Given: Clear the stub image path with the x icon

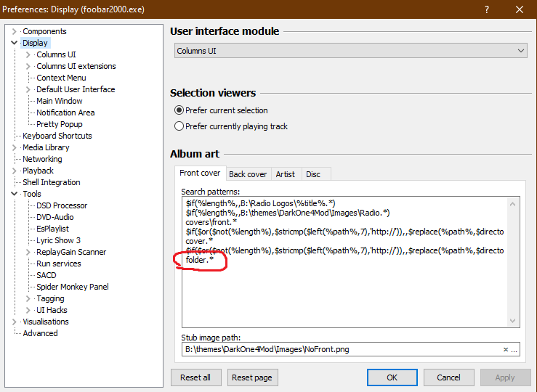Looking at the screenshot, I should [x=506, y=349].
